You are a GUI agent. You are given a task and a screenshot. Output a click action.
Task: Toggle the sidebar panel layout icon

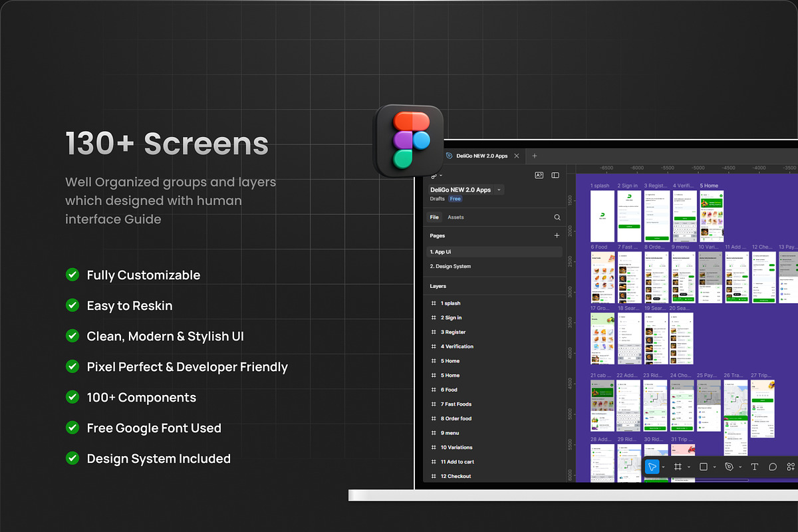pyautogui.click(x=555, y=176)
